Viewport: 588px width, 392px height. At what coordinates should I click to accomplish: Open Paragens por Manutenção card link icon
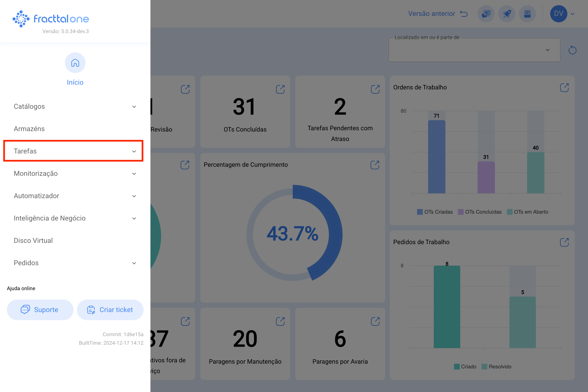[280, 321]
